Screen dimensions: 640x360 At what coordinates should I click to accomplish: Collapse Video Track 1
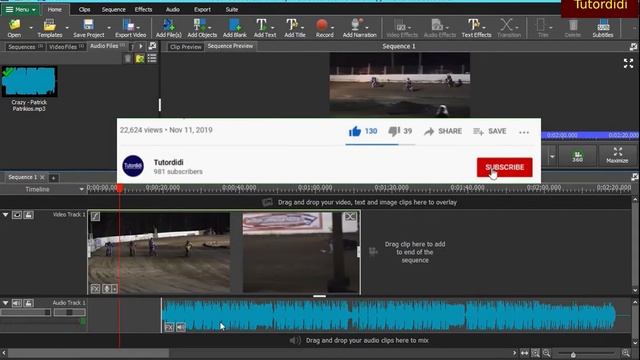coord(5,215)
